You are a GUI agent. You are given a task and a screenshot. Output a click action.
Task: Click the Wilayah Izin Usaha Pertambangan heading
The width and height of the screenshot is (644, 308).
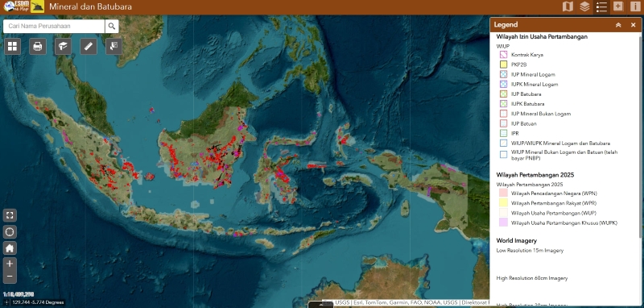pos(542,36)
